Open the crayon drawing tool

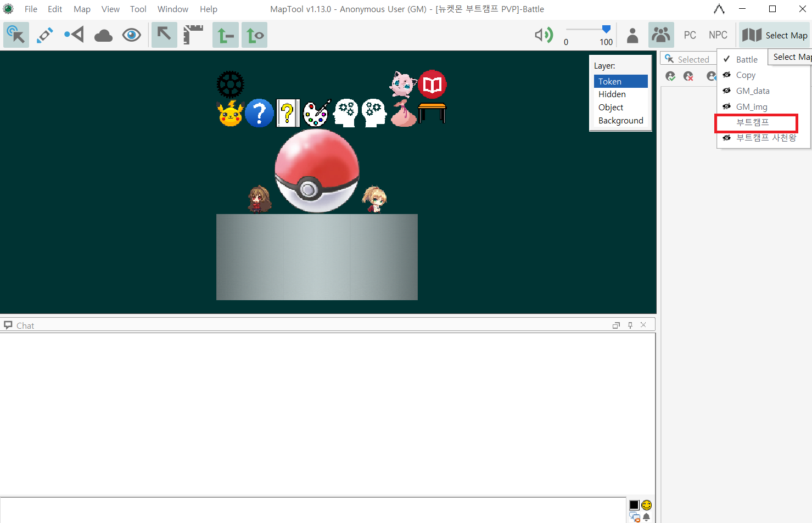[45, 35]
